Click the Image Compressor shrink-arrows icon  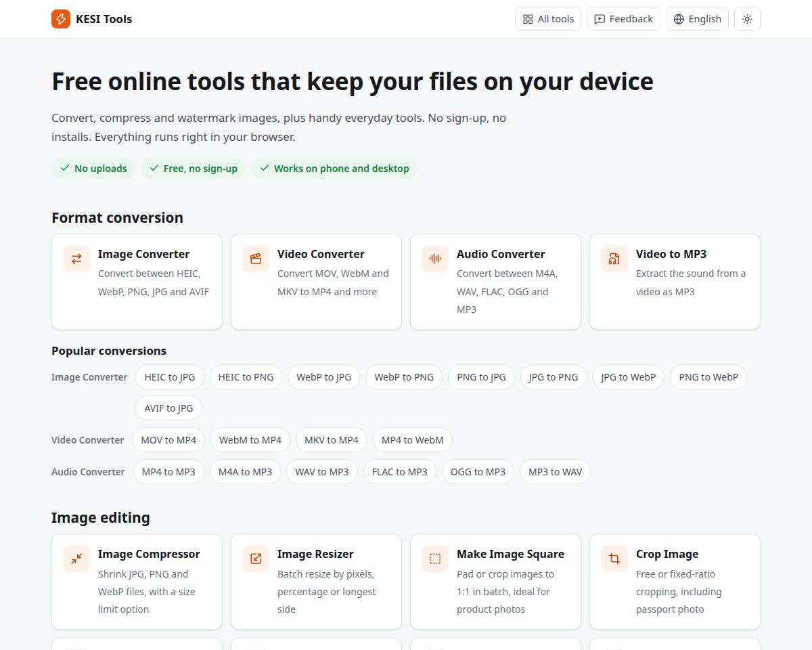click(x=76, y=559)
